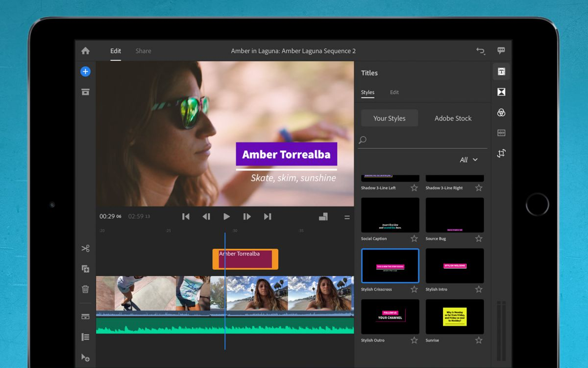Click the Home icon

click(85, 51)
